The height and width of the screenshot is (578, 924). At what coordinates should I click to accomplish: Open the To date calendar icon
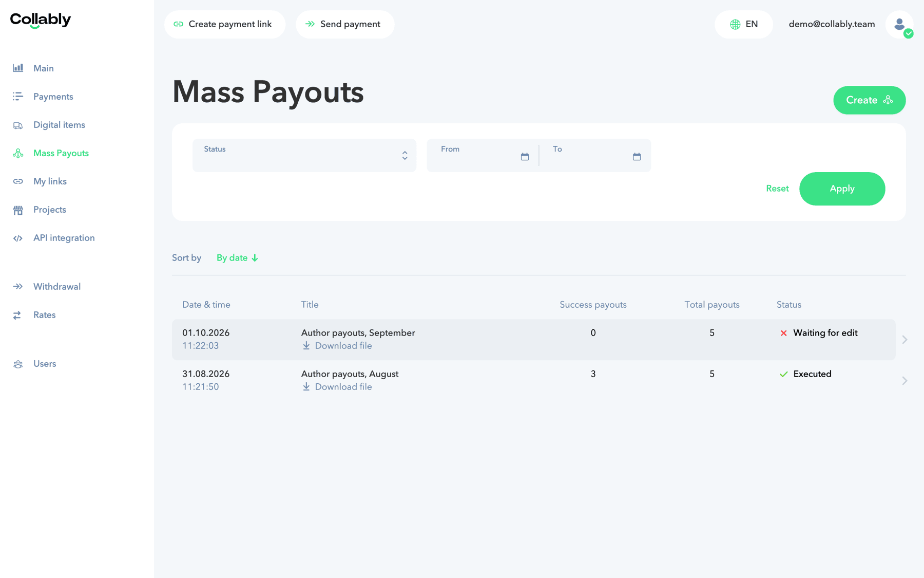click(x=637, y=157)
